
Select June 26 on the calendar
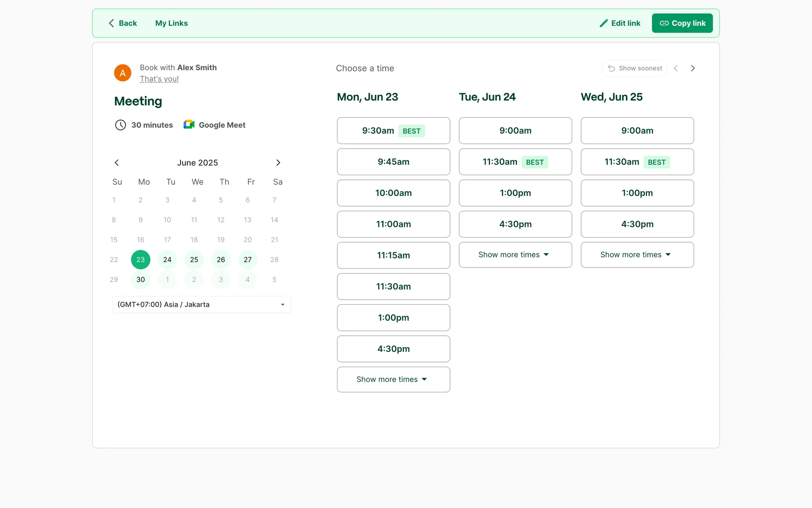point(221,260)
